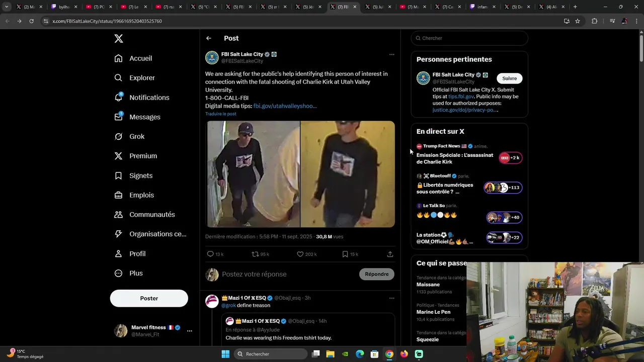Viewport: 644px width, 362px height.
Task: Open File Explorer from the taskbar
Action: coord(331,354)
